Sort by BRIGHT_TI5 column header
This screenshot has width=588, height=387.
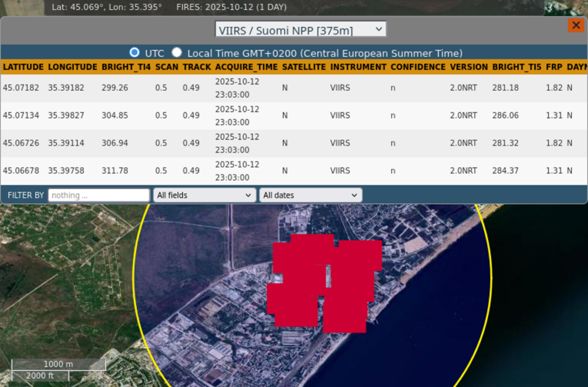517,67
